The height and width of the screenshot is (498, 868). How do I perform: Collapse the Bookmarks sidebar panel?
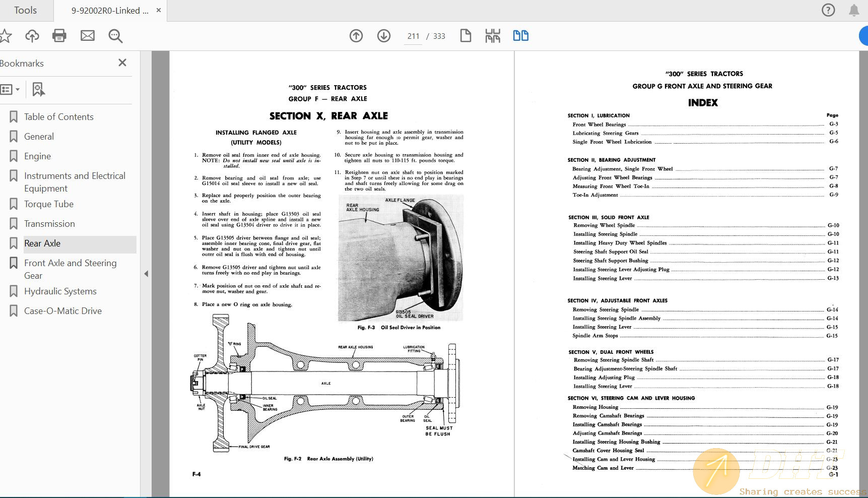coord(146,273)
